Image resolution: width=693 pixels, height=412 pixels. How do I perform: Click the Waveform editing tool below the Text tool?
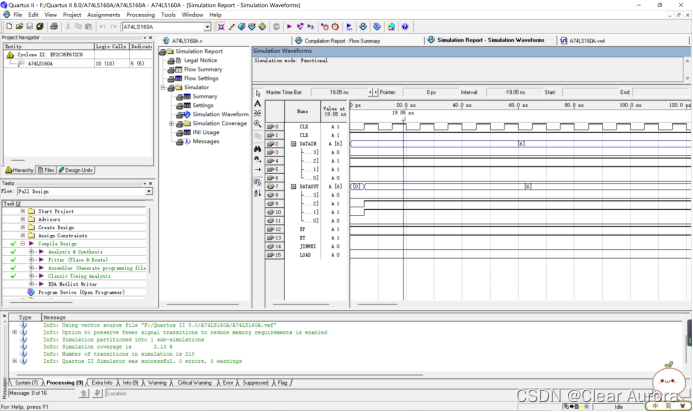[258, 114]
